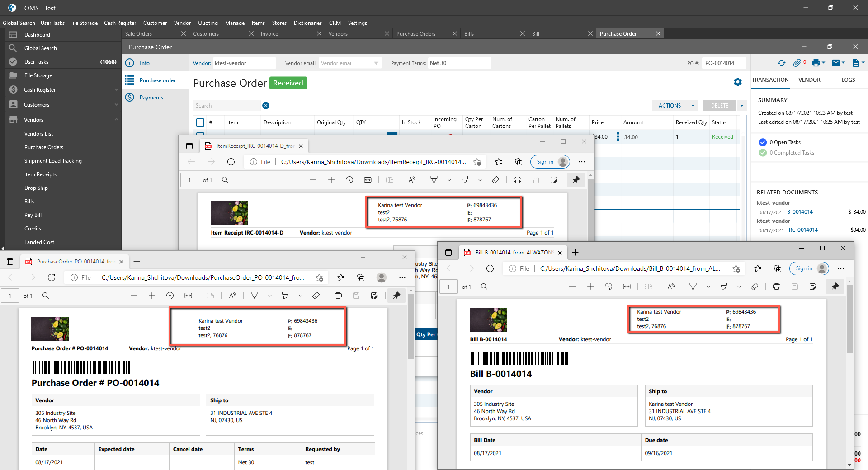Click the Payments dollar icon

[x=130, y=98]
